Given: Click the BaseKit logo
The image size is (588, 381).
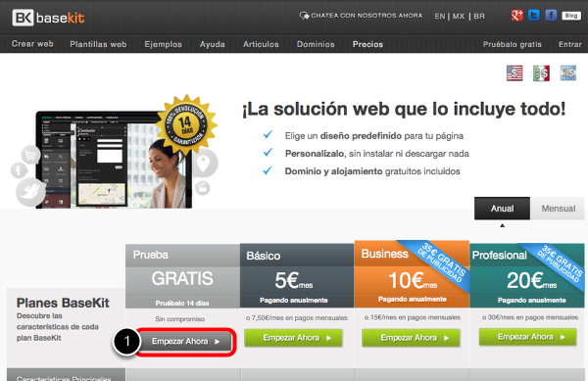Looking at the screenshot, I should [48, 18].
